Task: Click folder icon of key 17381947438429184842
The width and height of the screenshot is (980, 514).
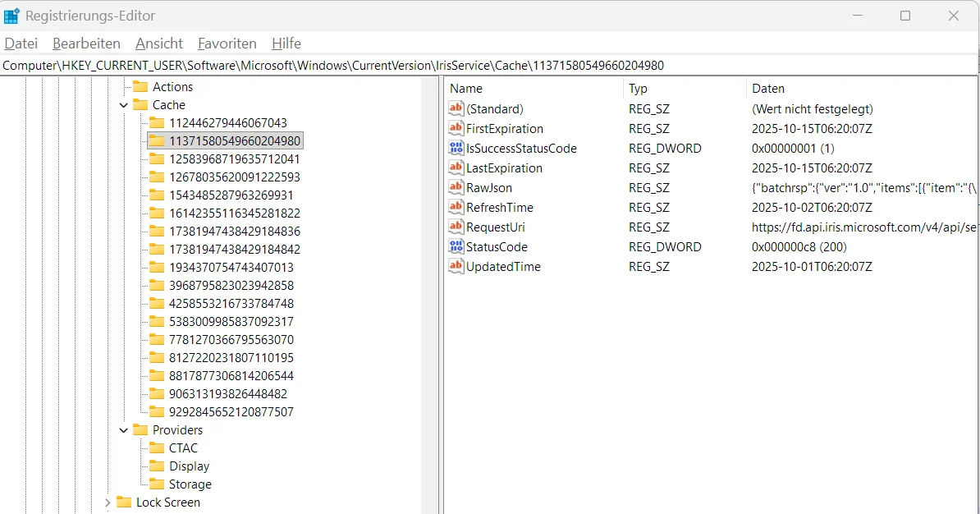Action: [157, 250]
